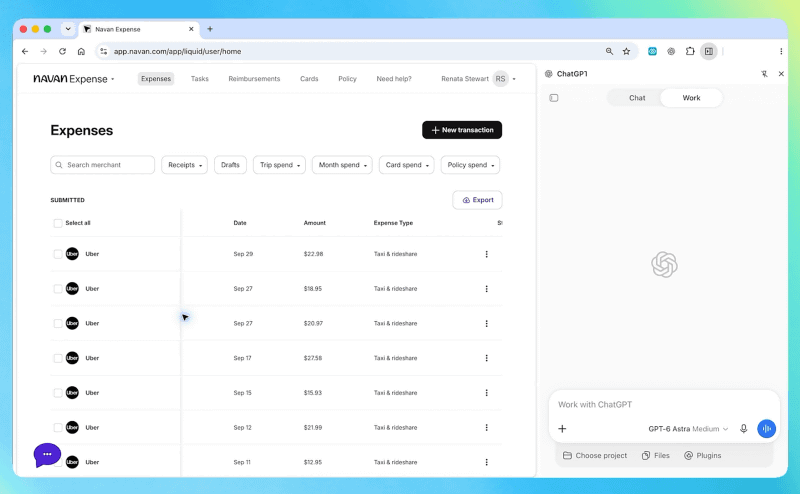Click the plus attach icon in ChatGPT box
Image resolution: width=800 pixels, height=494 pixels.
coord(562,429)
